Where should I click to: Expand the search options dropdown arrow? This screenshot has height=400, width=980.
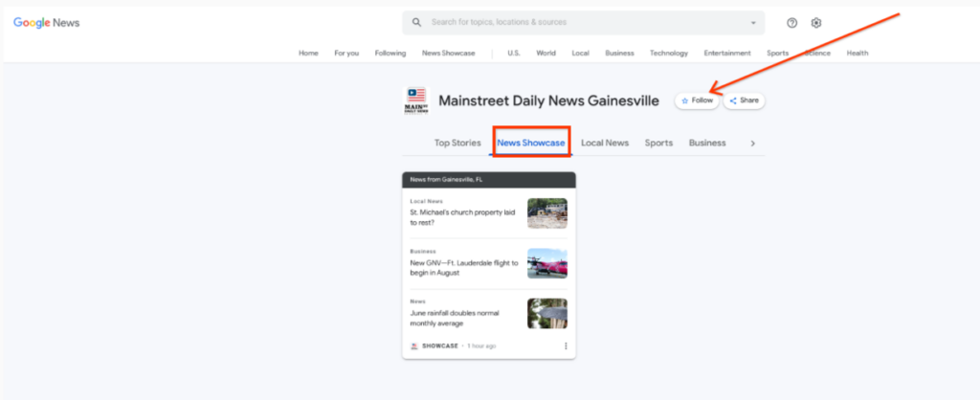click(753, 23)
